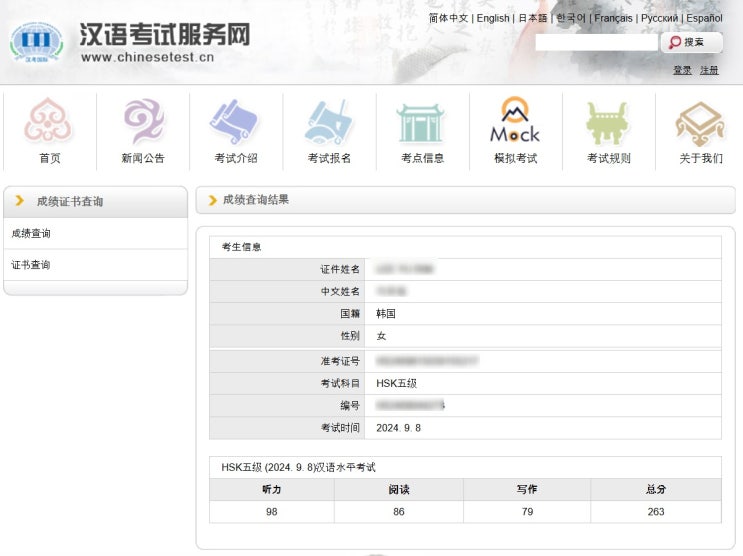Open 考试报名 registration icon
Viewport: 743px width, 556px height.
coord(328,121)
